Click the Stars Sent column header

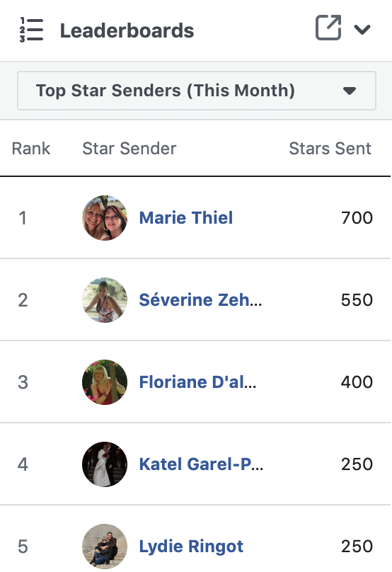pyautogui.click(x=330, y=149)
